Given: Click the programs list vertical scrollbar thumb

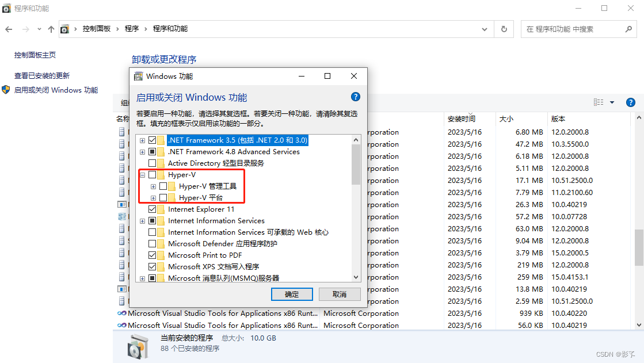Looking at the screenshot, I should [639, 247].
